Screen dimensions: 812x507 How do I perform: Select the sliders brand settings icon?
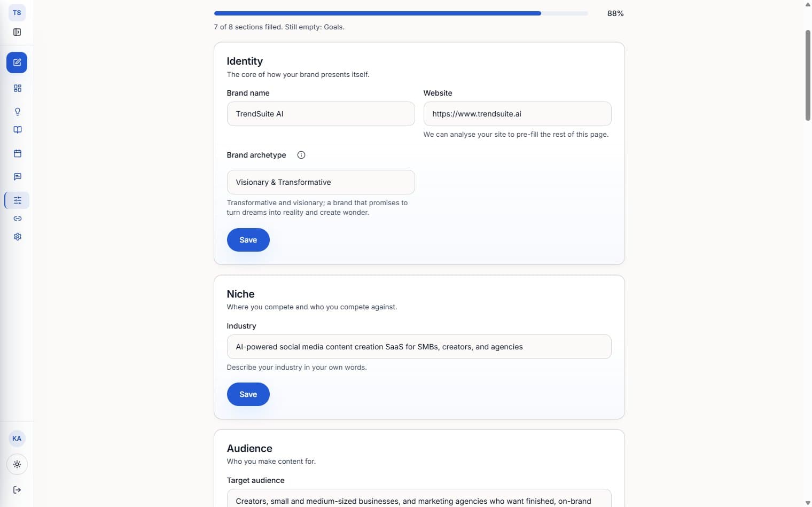click(18, 200)
